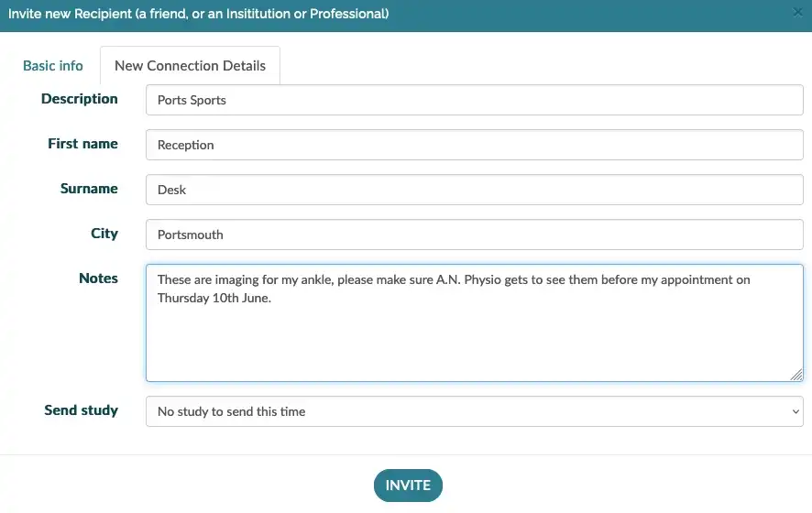Click the Send study label
This screenshot has width=812, height=513.
[81, 410]
